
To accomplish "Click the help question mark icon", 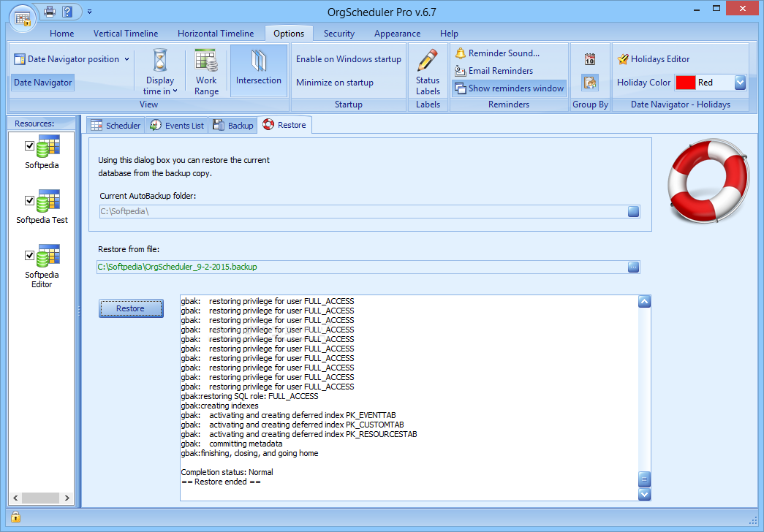I will (67, 11).
